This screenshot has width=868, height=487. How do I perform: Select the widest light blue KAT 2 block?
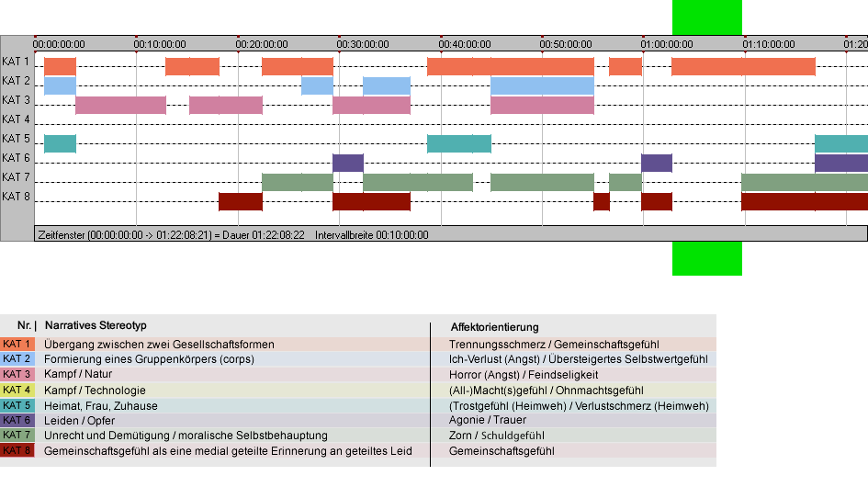click(x=542, y=85)
